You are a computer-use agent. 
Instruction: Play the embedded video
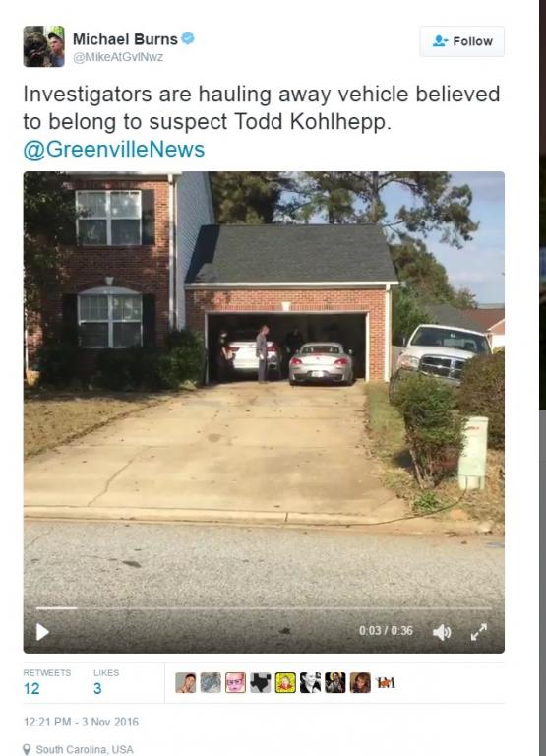42,632
